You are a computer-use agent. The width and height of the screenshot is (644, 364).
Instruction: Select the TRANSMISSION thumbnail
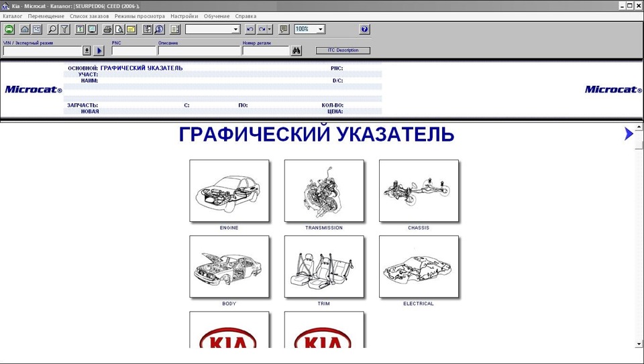[x=324, y=191]
